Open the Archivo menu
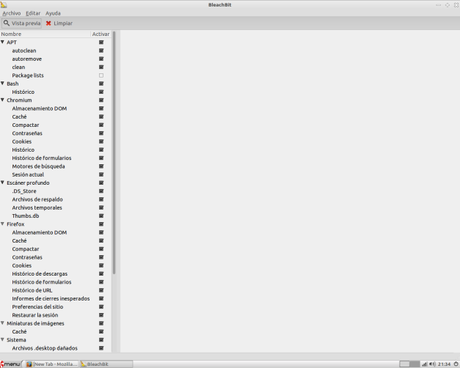 (12, 13)
